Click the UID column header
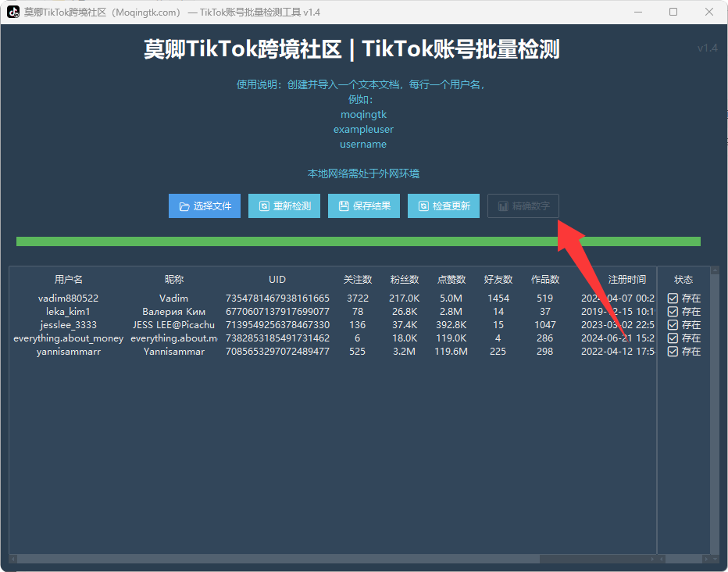 277,279
